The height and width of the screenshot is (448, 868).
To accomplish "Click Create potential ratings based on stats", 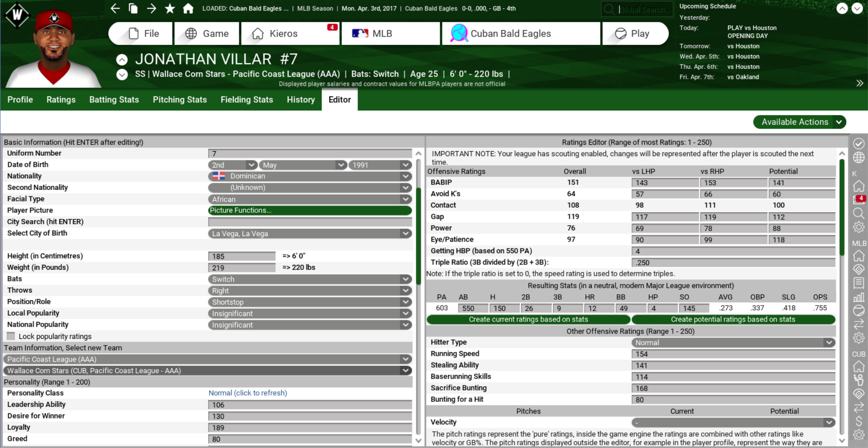I will click(733, 320).
